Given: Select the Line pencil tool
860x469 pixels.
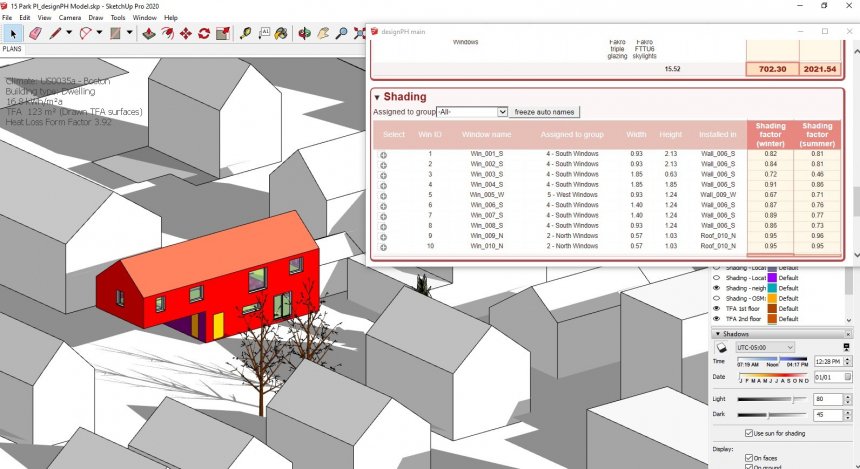Looking at the screenshot, I should 55,34.
